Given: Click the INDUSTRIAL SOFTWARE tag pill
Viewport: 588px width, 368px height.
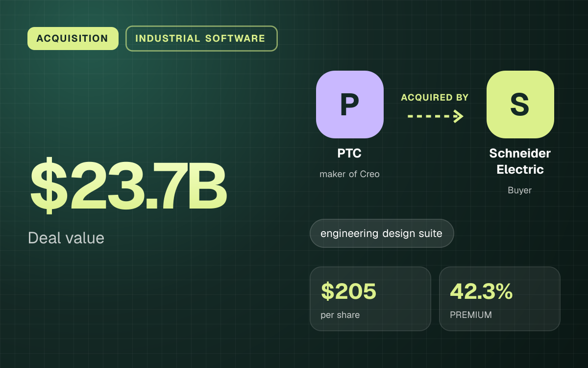Looking at the screenshot, I should point(201,38).
